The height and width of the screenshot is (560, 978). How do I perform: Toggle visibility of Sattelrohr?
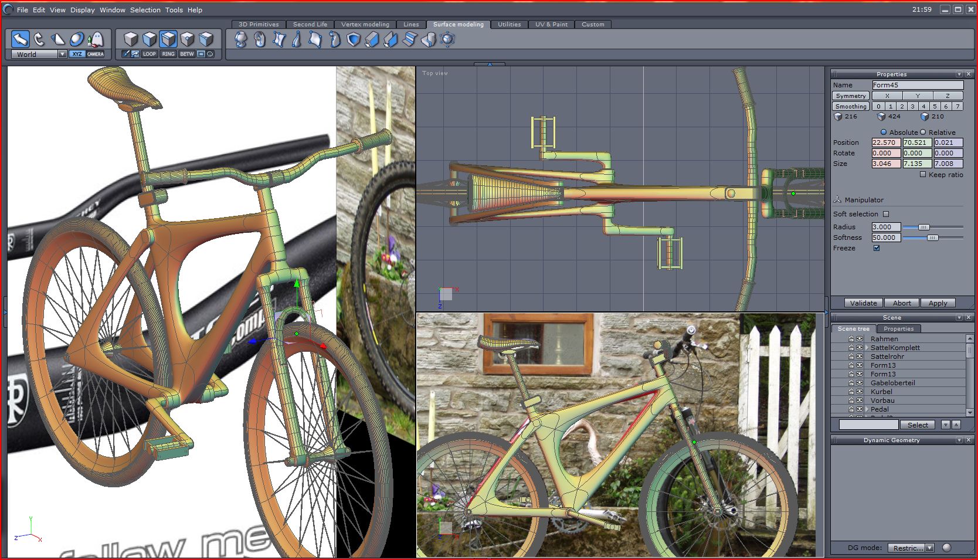point(860,357)
